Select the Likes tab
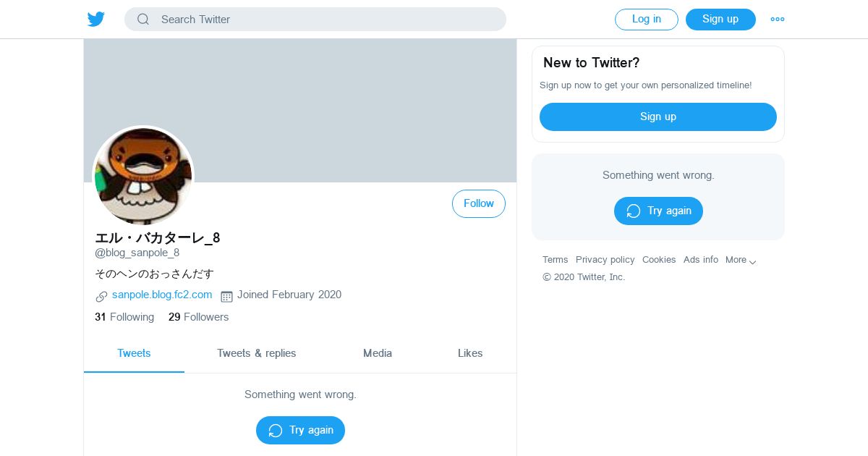 [470, 353]
